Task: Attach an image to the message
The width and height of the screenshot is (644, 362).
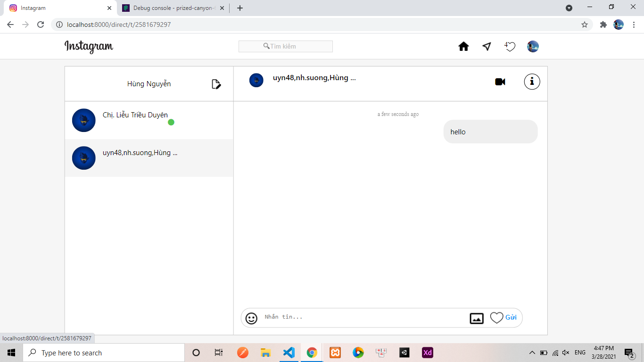Action: click(x=476, y=318)
